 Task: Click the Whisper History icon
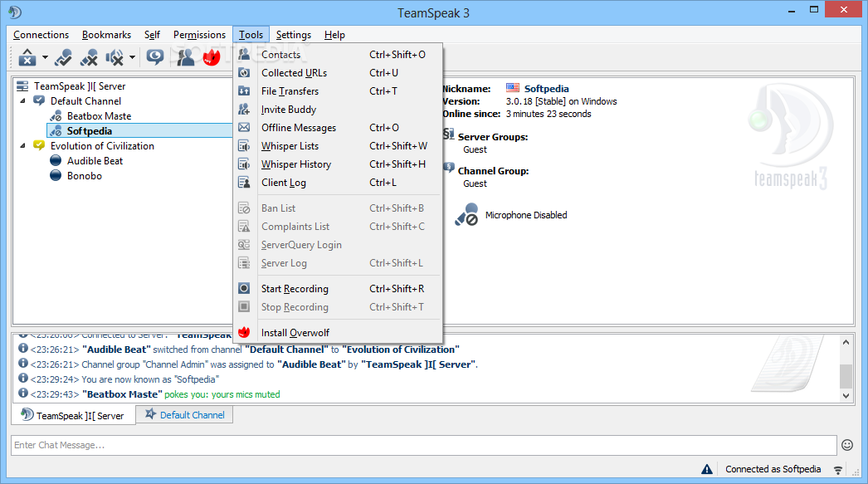pos(244,164)
